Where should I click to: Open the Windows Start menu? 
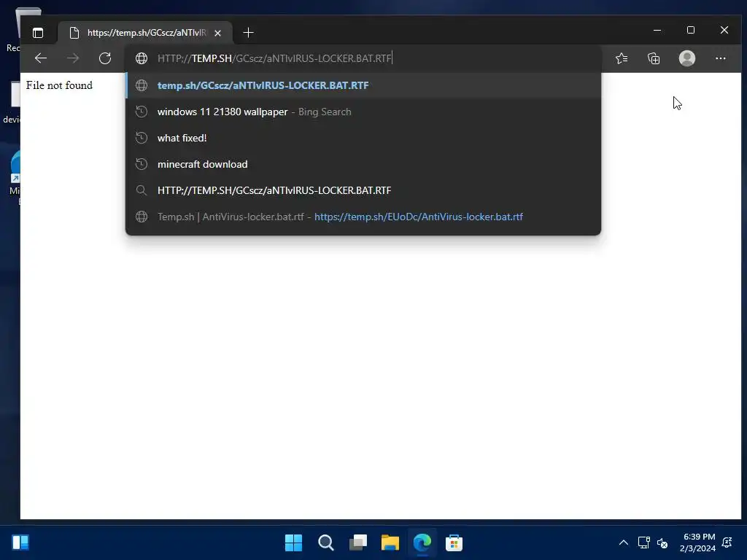click(x=293, y=542)
